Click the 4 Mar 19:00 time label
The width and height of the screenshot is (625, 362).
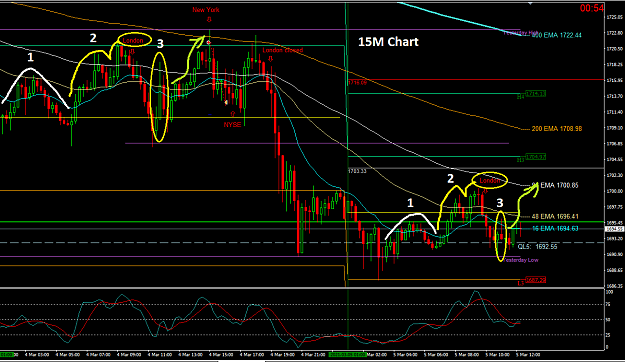283,354
